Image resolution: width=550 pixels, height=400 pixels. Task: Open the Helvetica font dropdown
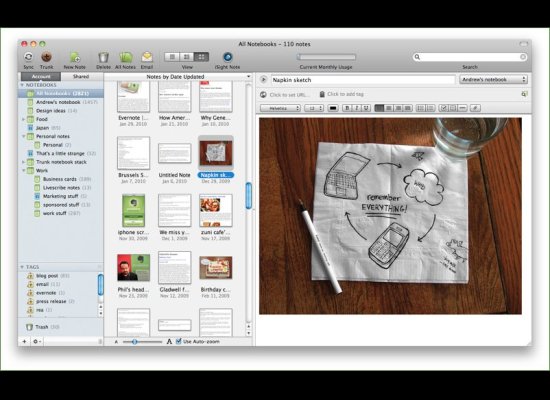click(281, 108)
